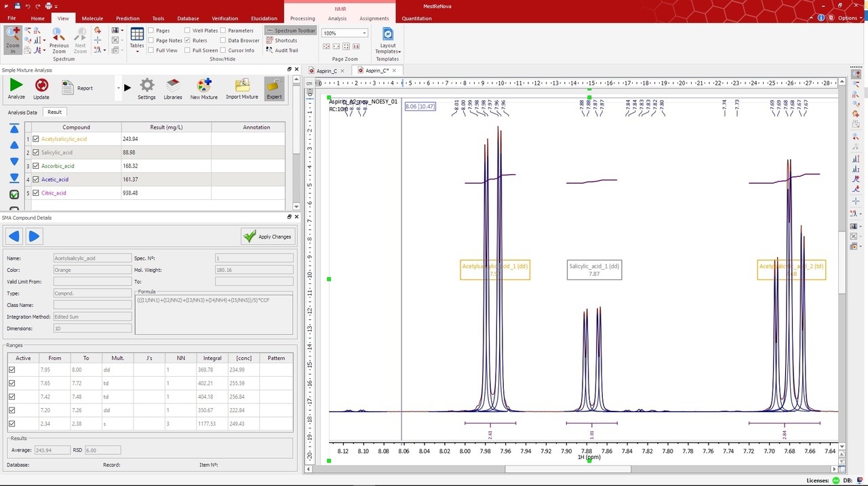Switch to the Aspirin_C document tab
Viewport: 868px width, 486px height.
click(x=326, y=70)
